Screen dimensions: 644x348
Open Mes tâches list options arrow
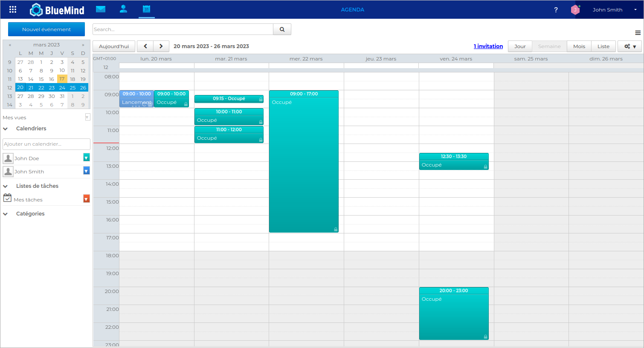(86, 199)
